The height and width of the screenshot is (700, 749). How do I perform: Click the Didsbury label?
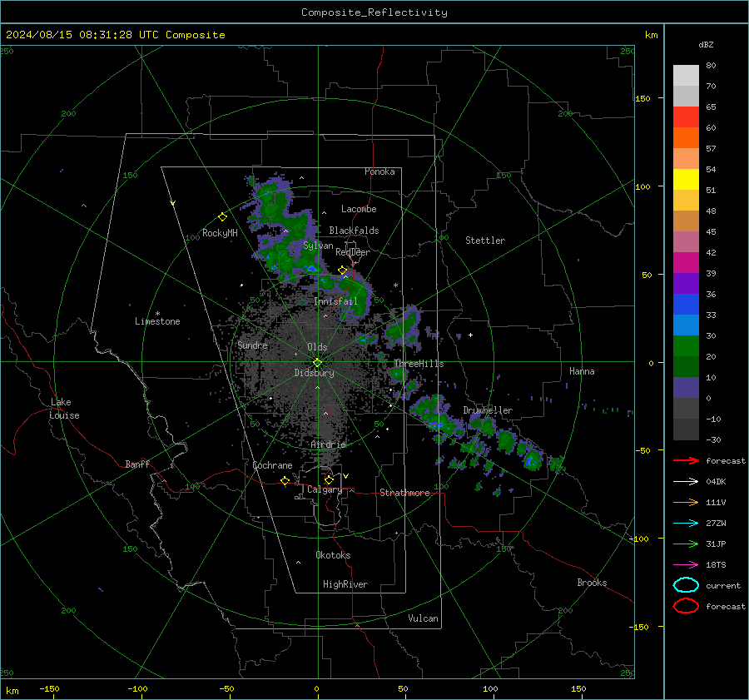tap(314, 373)
